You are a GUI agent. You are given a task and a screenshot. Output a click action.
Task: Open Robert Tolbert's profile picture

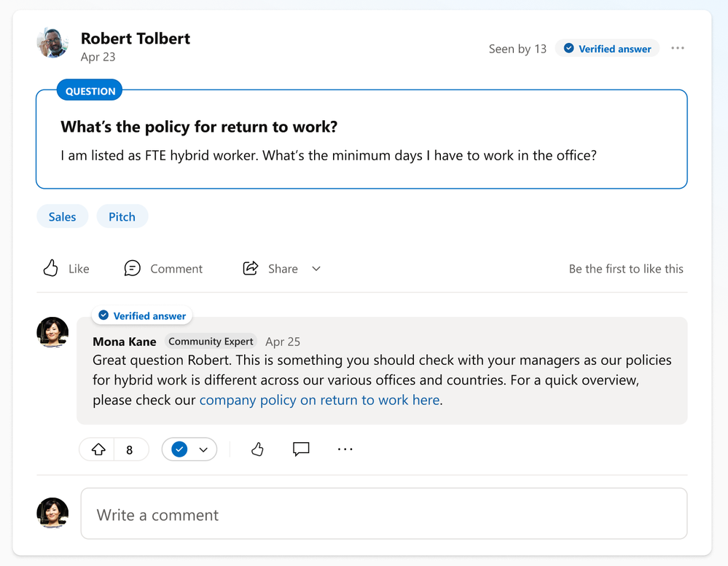pos(52,44)
